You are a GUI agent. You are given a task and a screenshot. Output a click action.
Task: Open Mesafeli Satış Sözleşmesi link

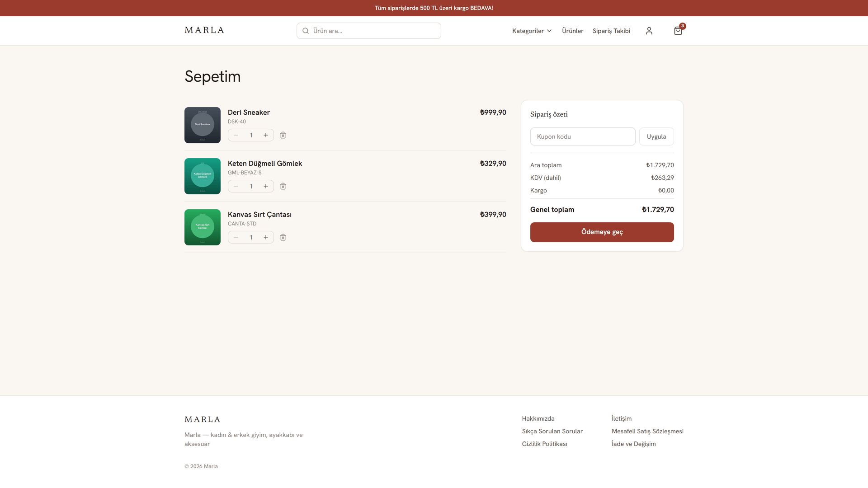click(647, 432)
